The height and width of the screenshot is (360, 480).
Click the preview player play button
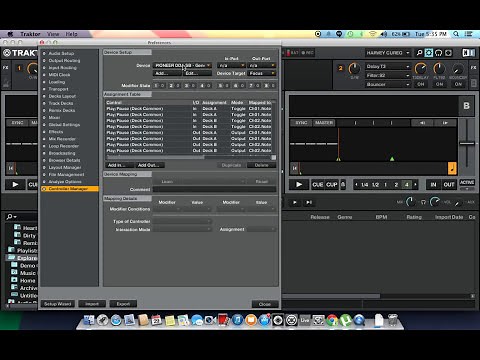click(x=295, y=202)
